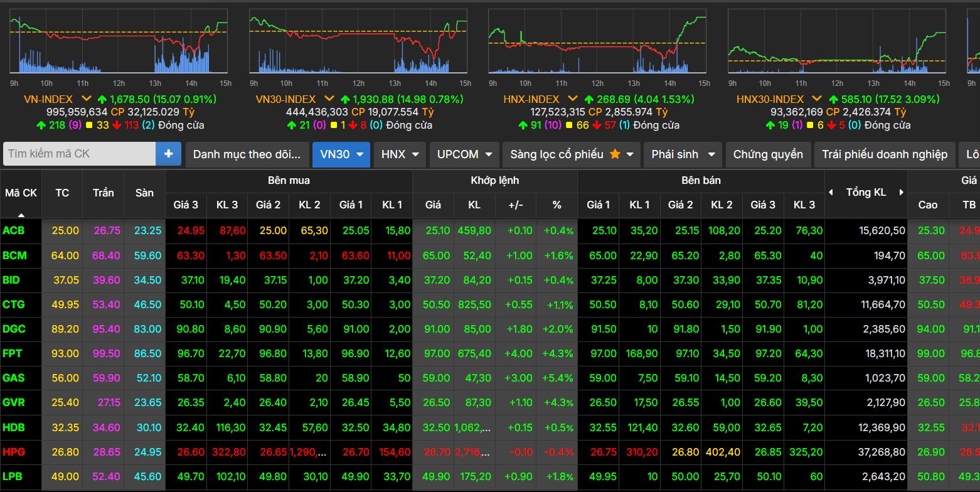Click the plus button to add stock code
The image size is (980, 492).
tap(168, 154)
